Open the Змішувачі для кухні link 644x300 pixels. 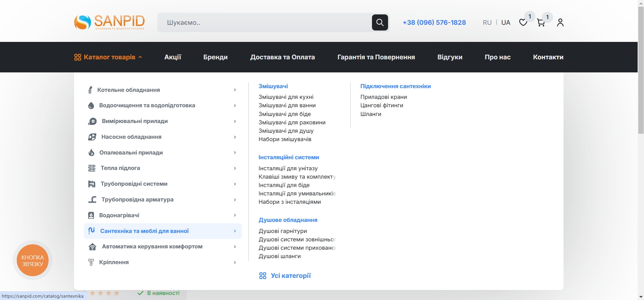pyautogui.click(x=286, y=97)
